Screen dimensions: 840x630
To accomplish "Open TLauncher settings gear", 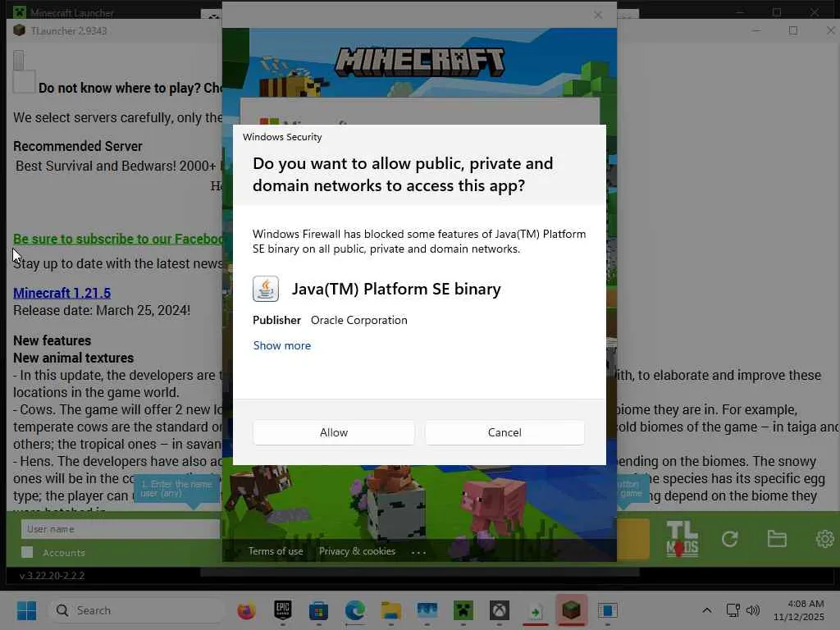I will click(824, 538).
